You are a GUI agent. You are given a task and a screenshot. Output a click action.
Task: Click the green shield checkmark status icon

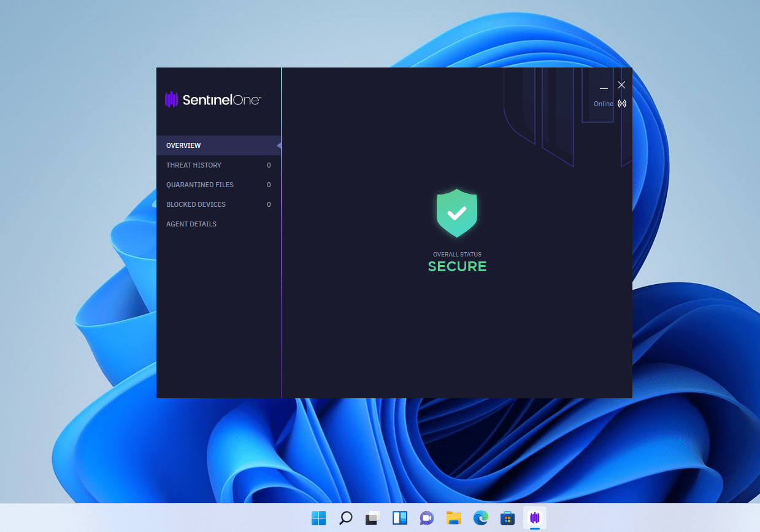456,213
